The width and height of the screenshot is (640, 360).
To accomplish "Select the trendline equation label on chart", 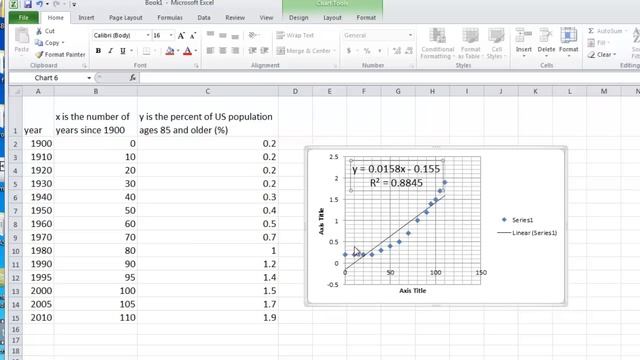I will pos(396,176).
